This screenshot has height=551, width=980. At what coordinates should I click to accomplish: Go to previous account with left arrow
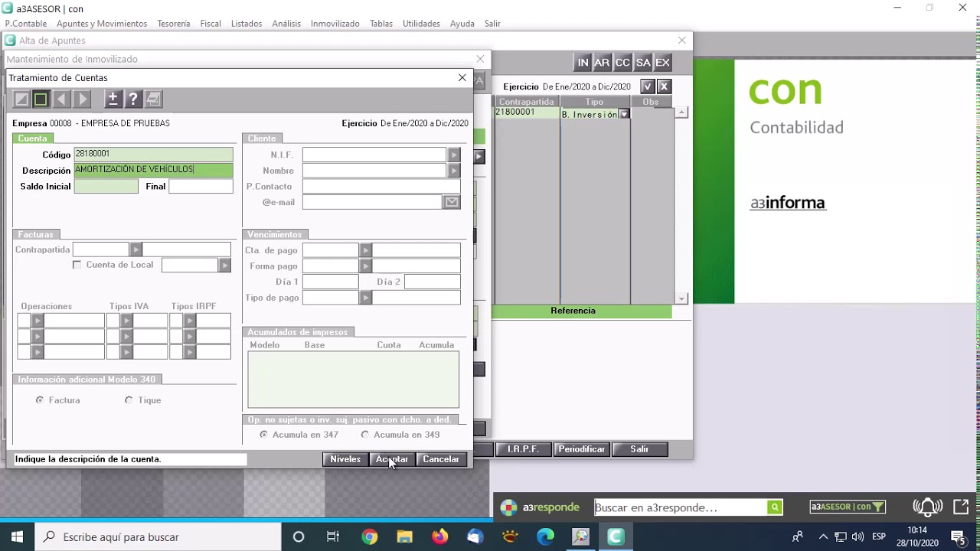(62, 99)
